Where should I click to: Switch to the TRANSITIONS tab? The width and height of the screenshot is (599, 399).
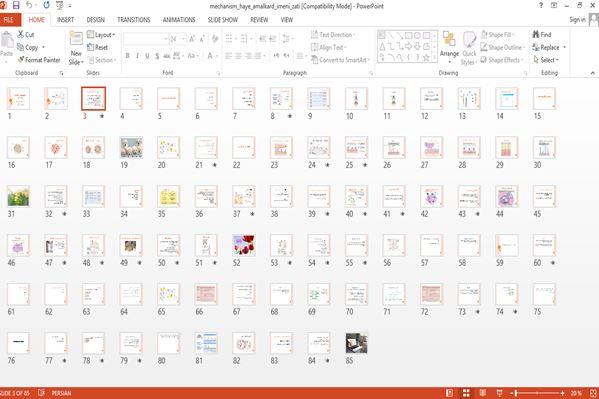pos(134,20)
